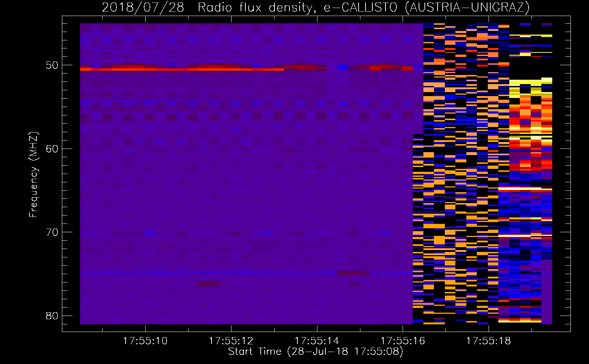This screenshot has height=364, width=589.
Task: Click the 17:55:10 time tick label
Action: pos(145,341)
